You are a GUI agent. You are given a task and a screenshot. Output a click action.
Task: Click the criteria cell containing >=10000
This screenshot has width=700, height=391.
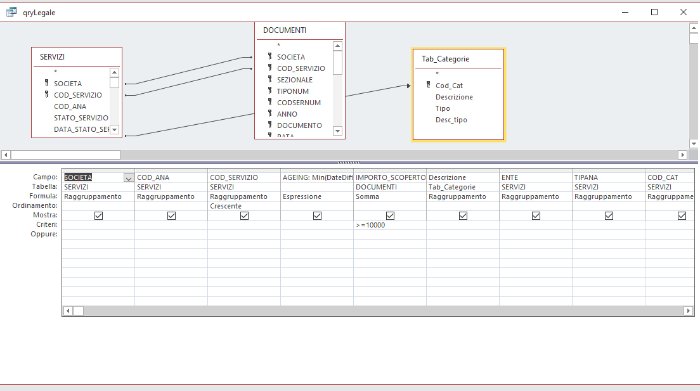[x=390, y=225]
